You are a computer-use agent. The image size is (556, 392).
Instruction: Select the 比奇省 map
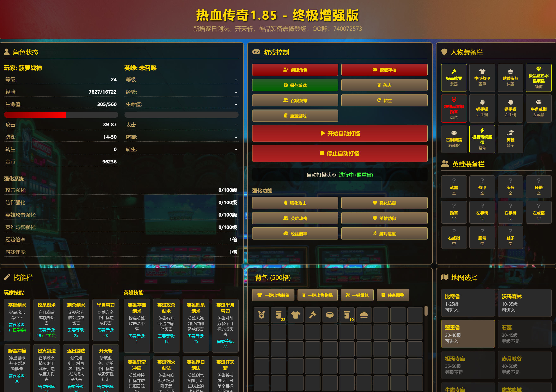click(x=468, y=303)
